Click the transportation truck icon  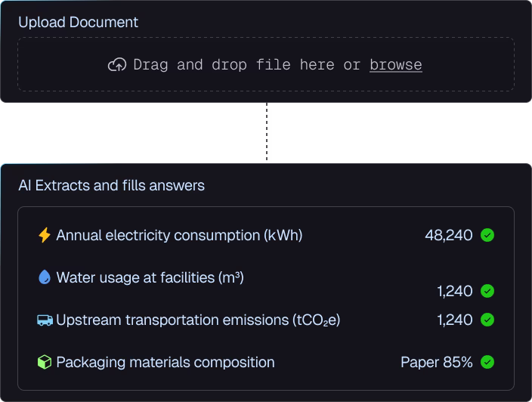[x=45, y=320]
